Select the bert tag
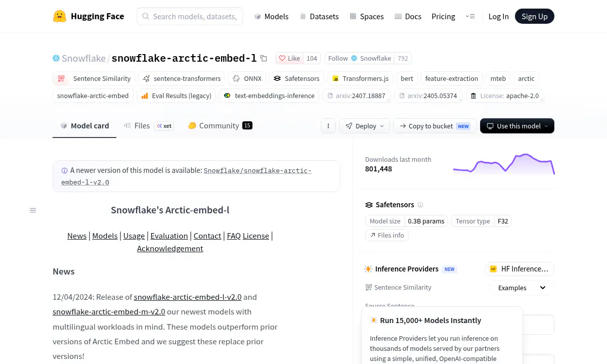Image resolution: width=607 pixels, height=364 pixels. coord(407,78)
